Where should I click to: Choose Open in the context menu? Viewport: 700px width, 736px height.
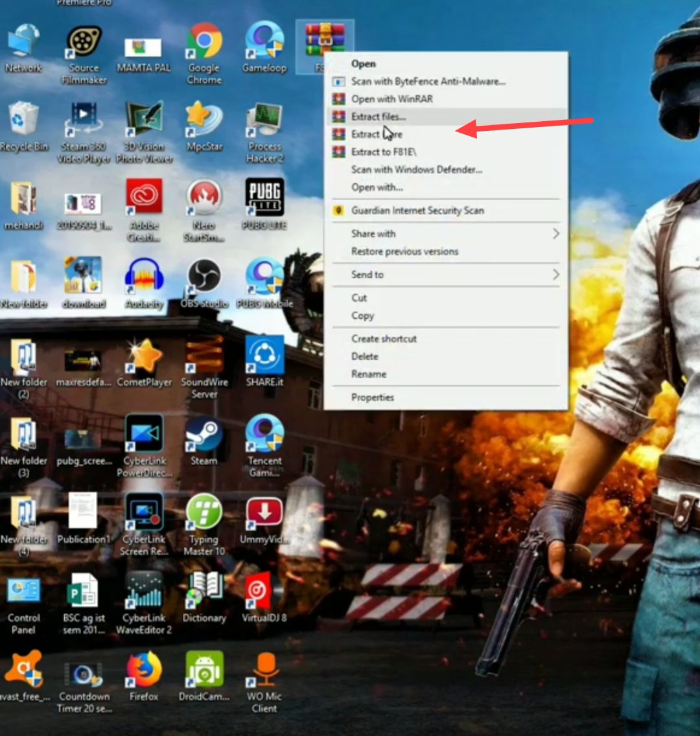(445, 63)
